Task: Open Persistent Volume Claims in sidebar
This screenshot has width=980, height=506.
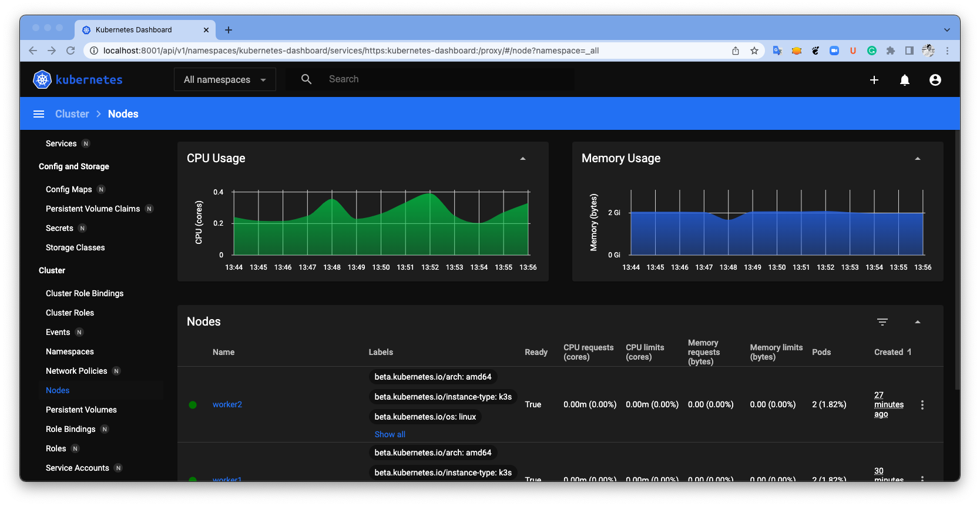Action: tap(93, 209)
